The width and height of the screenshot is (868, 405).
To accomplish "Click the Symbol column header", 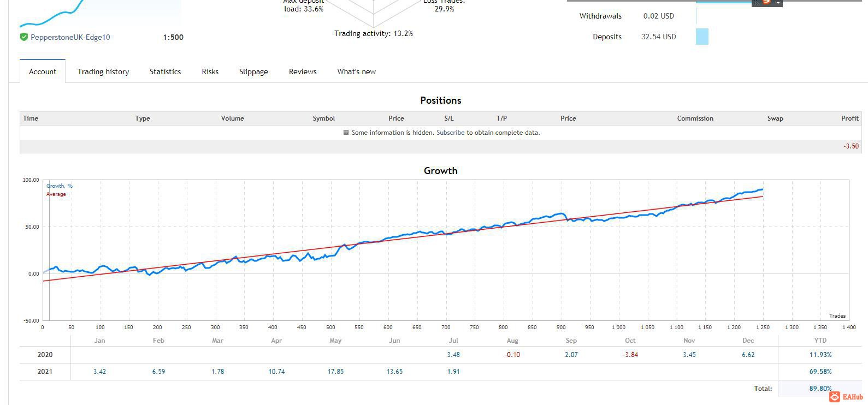I will click(324, 118).
